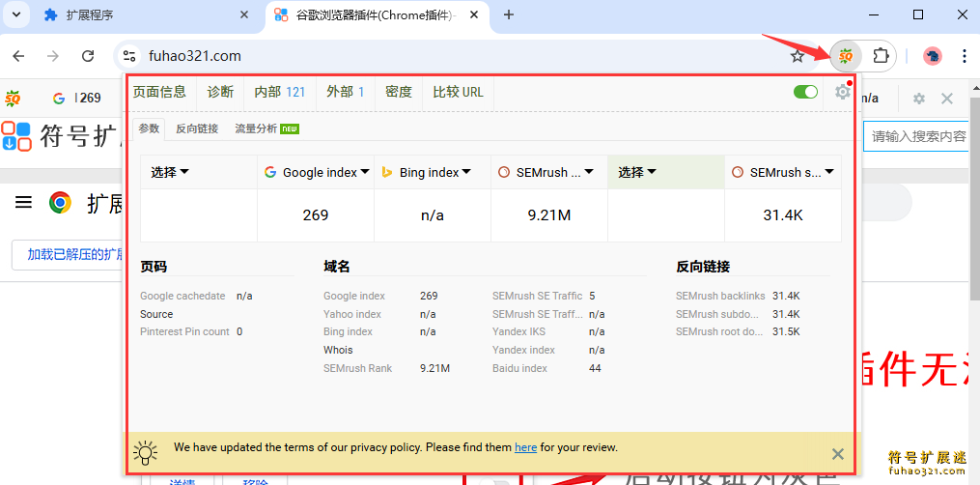This screenshot has width=980, height=485.
Task: Click the site logo icon
Action: (16, 136)
